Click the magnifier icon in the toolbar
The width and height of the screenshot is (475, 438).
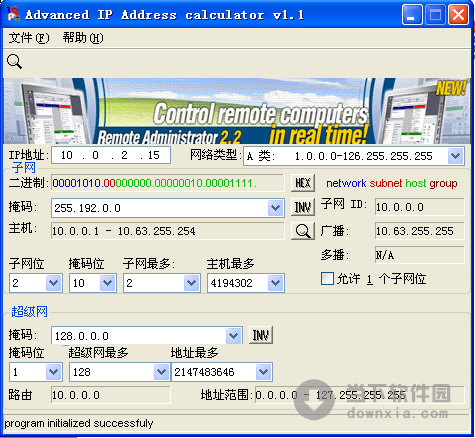click(x=14, y=62)
